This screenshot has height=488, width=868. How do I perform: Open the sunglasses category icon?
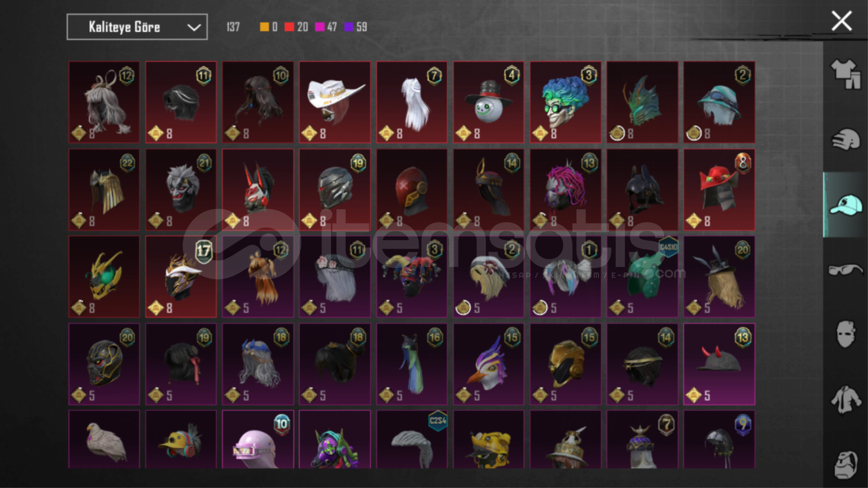845,270
